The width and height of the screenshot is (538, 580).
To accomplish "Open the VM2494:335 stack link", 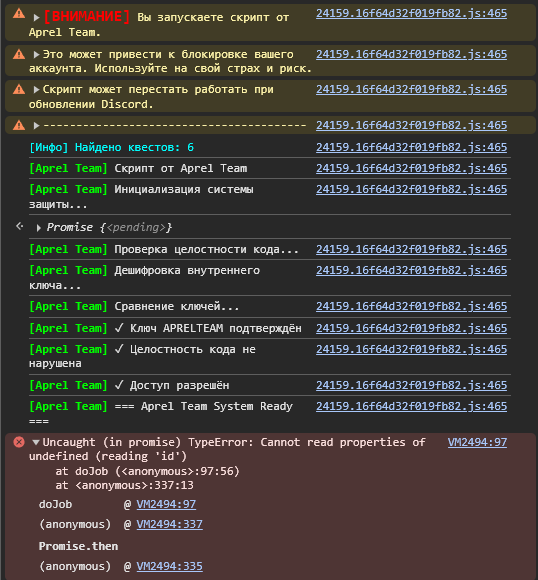I will (x=169, y=566).
